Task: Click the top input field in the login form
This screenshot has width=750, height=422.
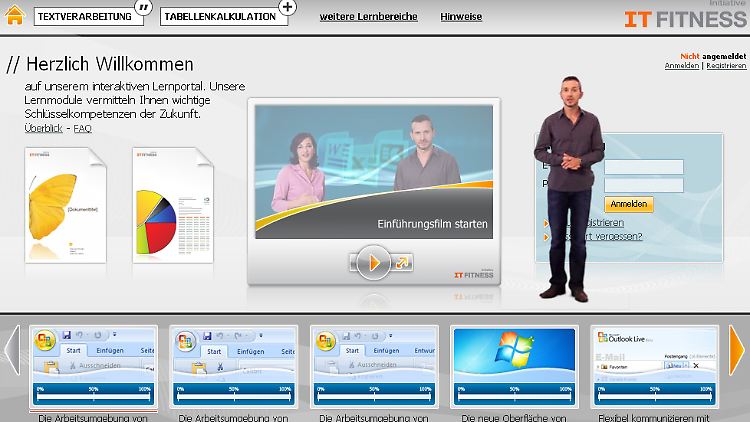Action: click(x=642, y=166)
